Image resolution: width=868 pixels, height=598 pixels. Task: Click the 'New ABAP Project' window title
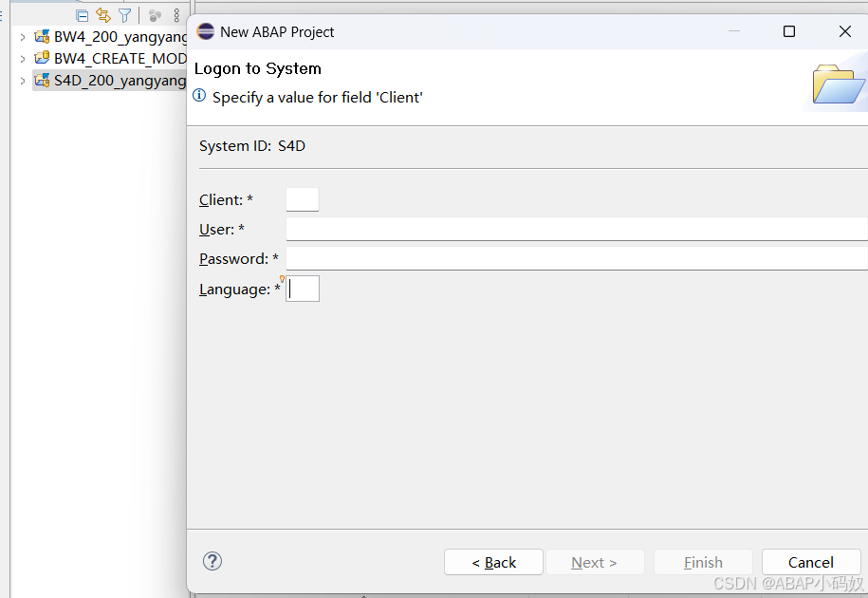click(x=277, y=32)
